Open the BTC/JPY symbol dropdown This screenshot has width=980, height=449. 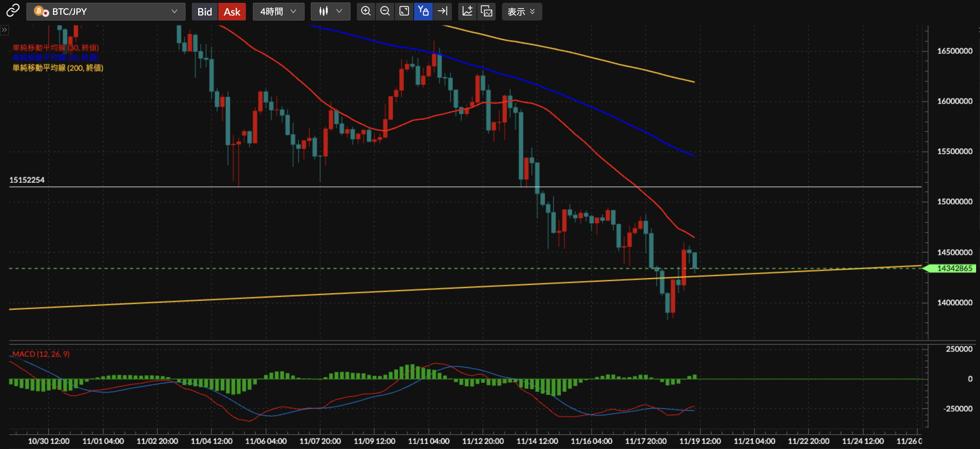[106, 12]
